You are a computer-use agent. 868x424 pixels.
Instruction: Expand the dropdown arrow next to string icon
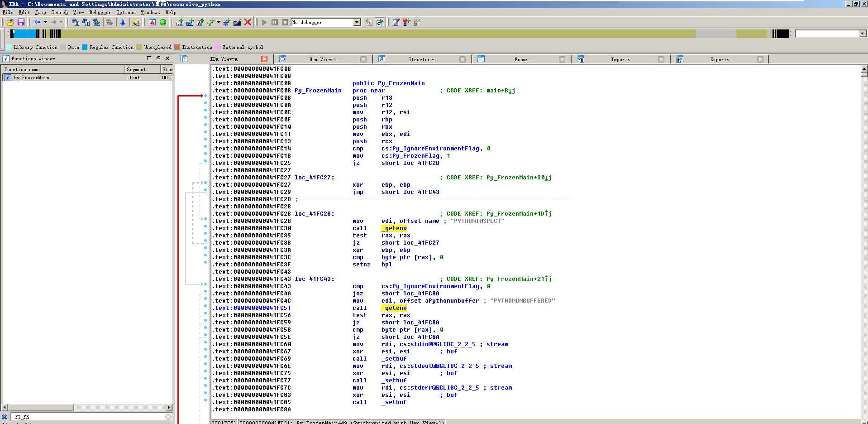coord(219,22)
